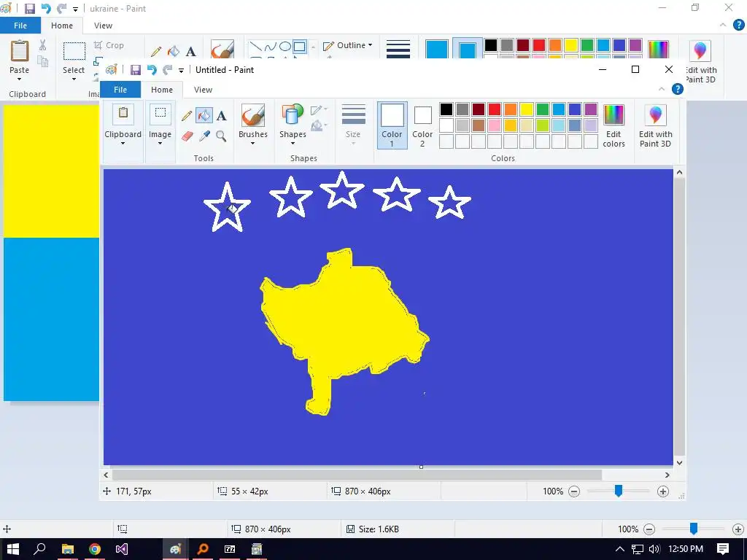This screenshot has height=560, width=747.
Task: Open Quick Access customize arrow in Untitled Paint
Action: 181,71
